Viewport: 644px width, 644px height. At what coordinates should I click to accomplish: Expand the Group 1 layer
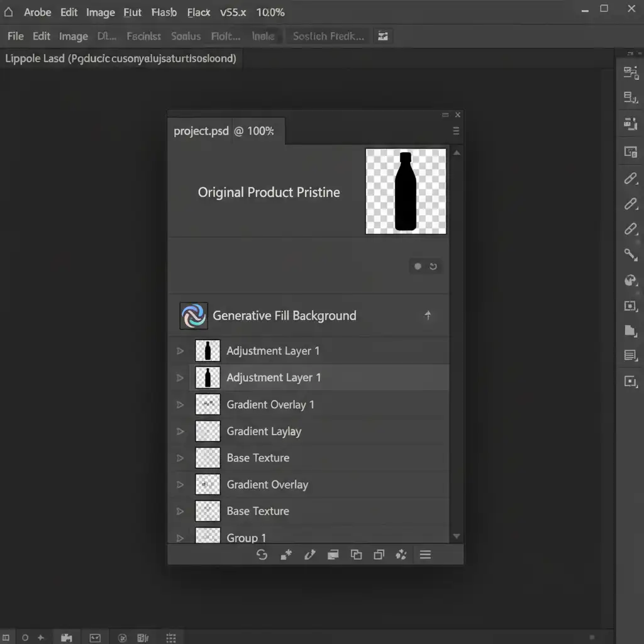pyautogui.click(x=180, y=538)
